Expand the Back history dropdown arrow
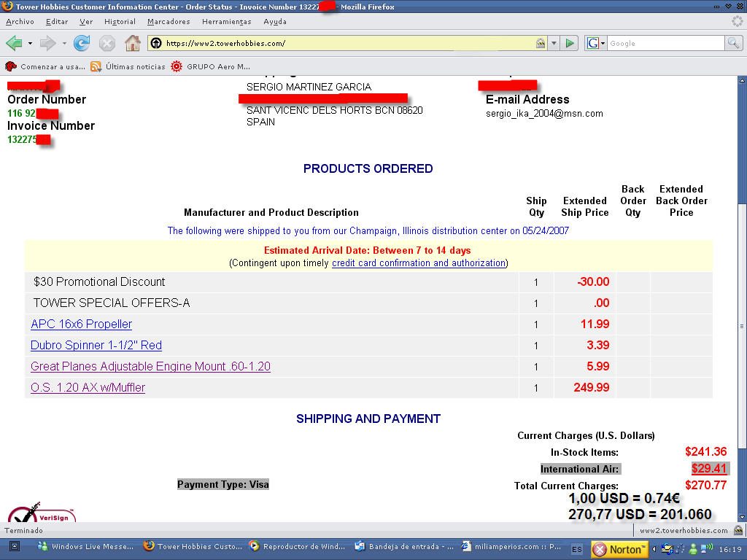Viewport: 747px width, 560px height. click(x=30, y=44)
